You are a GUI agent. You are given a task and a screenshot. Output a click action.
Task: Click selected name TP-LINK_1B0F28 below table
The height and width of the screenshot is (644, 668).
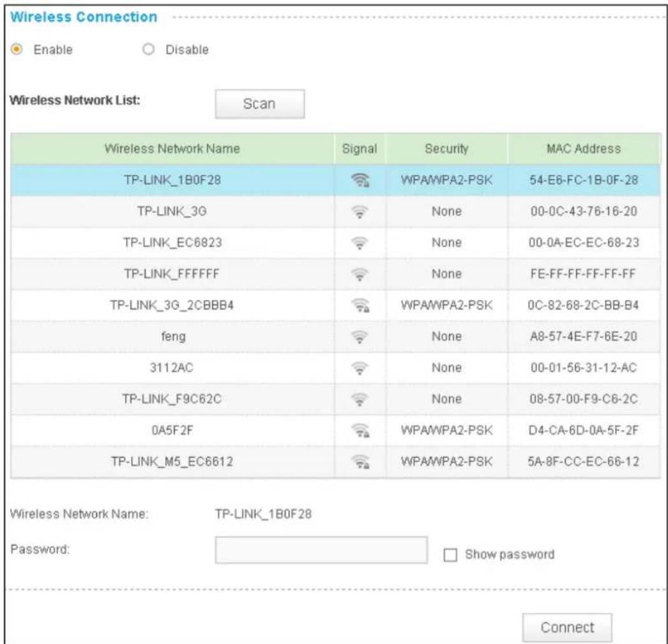click(x=263, y=514)
